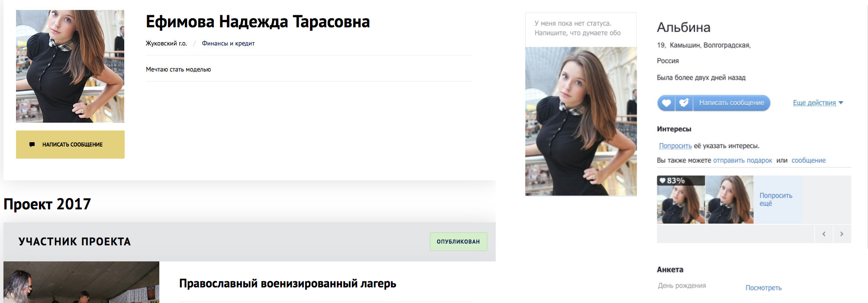
Task: Click the "Анкета" section heading
Action: tap(670, 270)
